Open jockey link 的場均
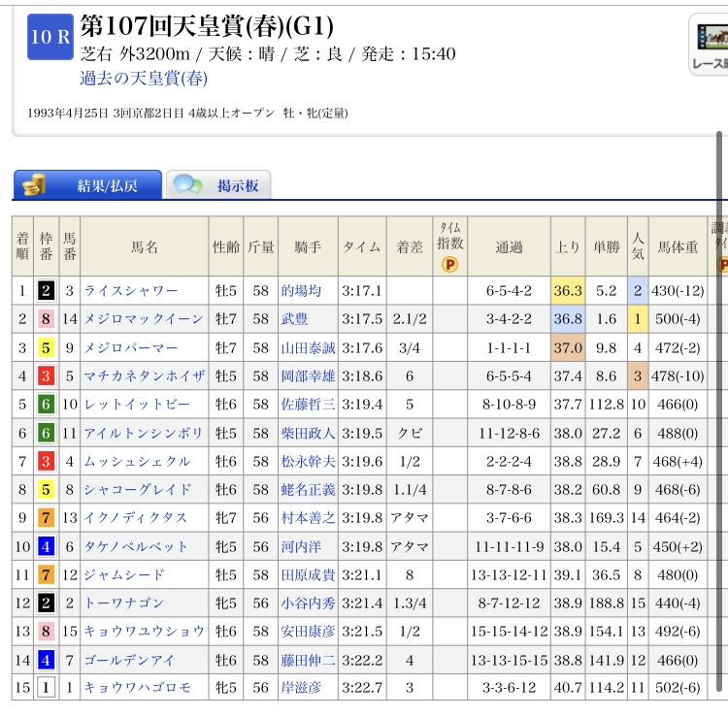This screenshot has width=728, height=717. tap(301, 290)
